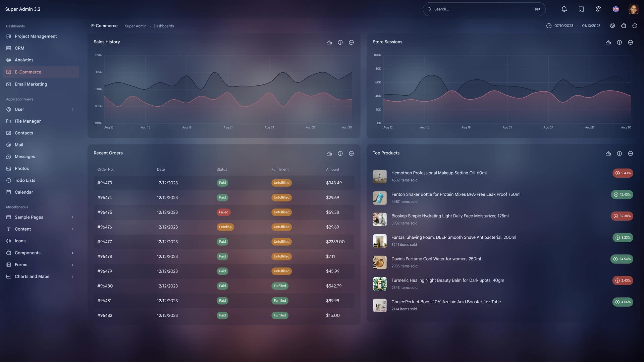Select end date 07/13/2023

coord(591,26)
